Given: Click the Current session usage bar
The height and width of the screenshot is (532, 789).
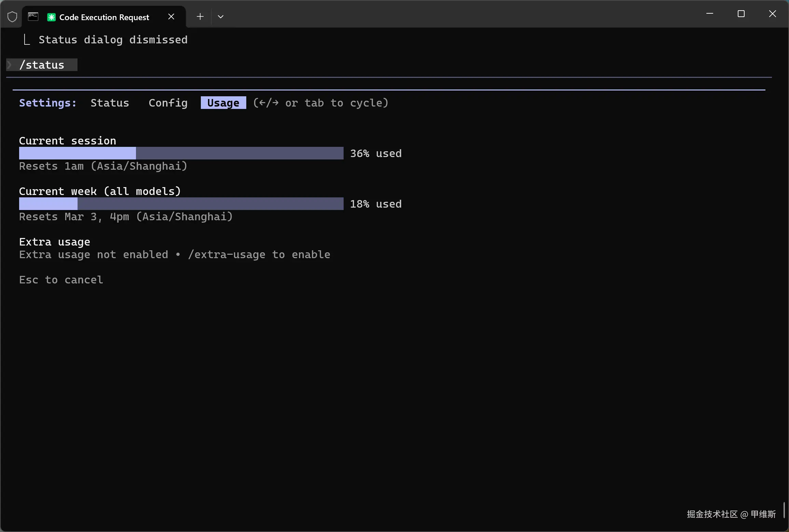Looking at the screenshot, I should point(181,153).
